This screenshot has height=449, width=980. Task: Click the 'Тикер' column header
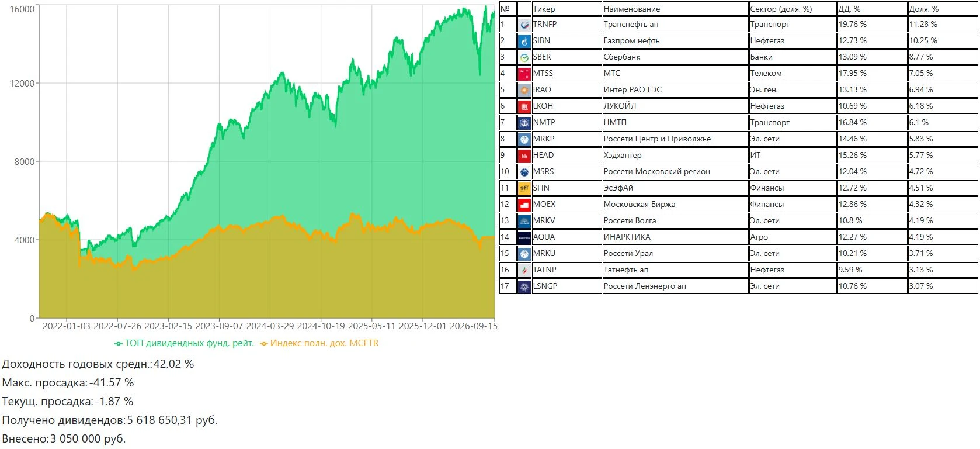coord(567,9)
